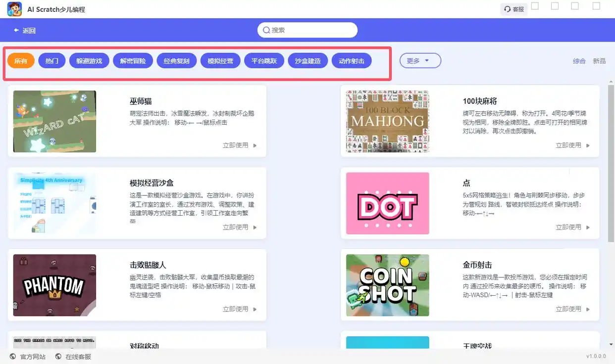Open customer service via headset icon

507,9
